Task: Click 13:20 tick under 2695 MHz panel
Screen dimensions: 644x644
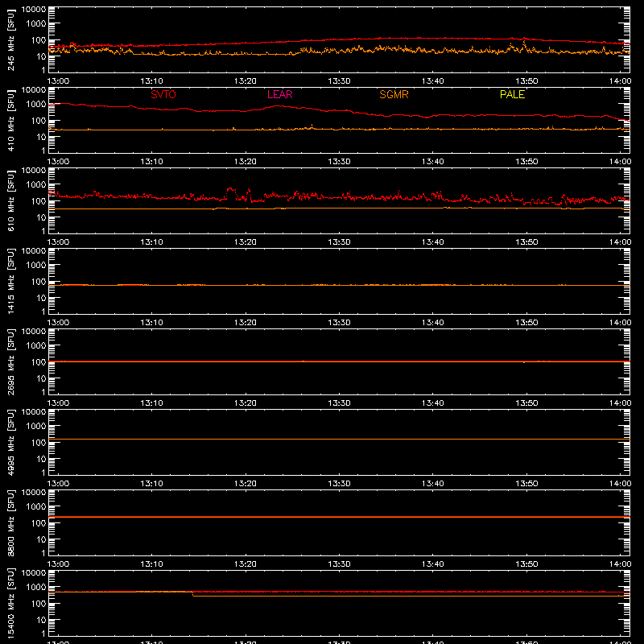Action: [246, 403]
